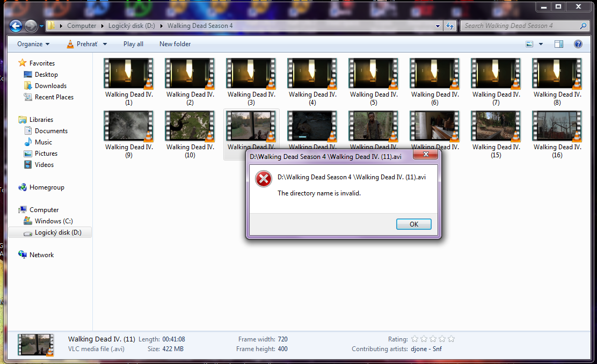The height and width of the screenshot is (364, 597).
Task: Select video file Walking Dead IV. (10)
Action: click(x=190, y=134)
